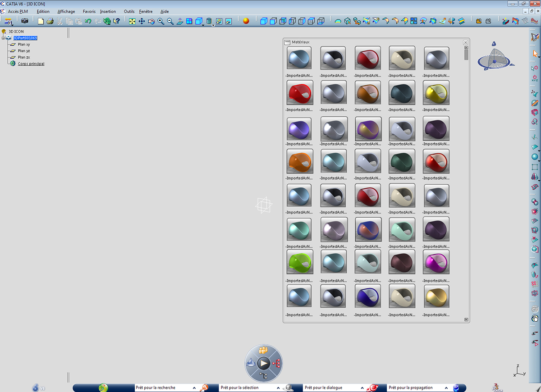Click the Fit All In view icon

(133, 21)
